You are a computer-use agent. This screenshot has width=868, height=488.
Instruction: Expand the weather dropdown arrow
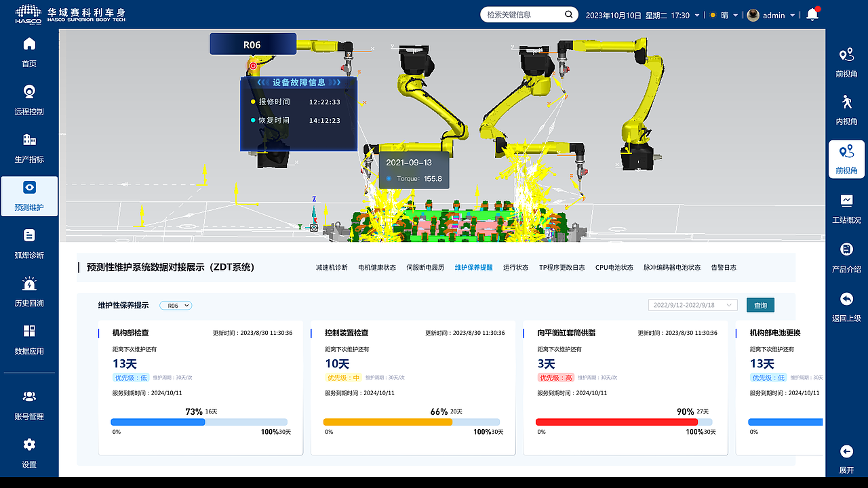[x=736, y=16]
